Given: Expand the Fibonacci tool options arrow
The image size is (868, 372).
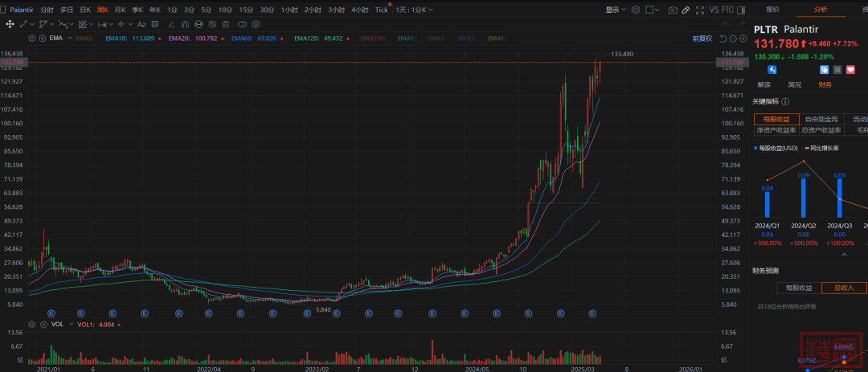Looking at the screenshot, I should click(x=92, y=24).
